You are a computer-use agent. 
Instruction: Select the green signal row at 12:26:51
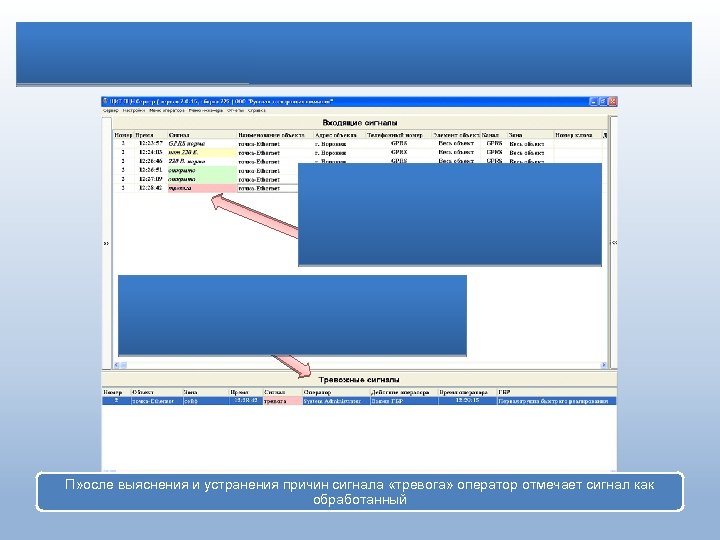[x=202, y=170]
